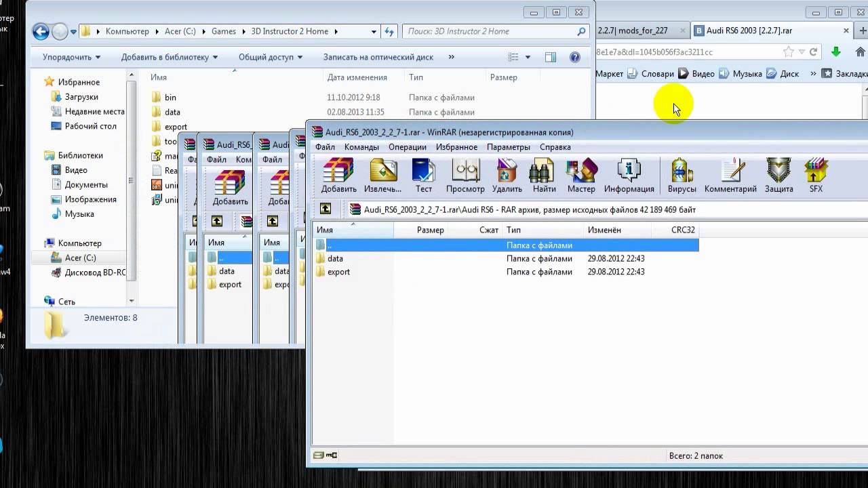Click the Explorer search field

[495, 31]
